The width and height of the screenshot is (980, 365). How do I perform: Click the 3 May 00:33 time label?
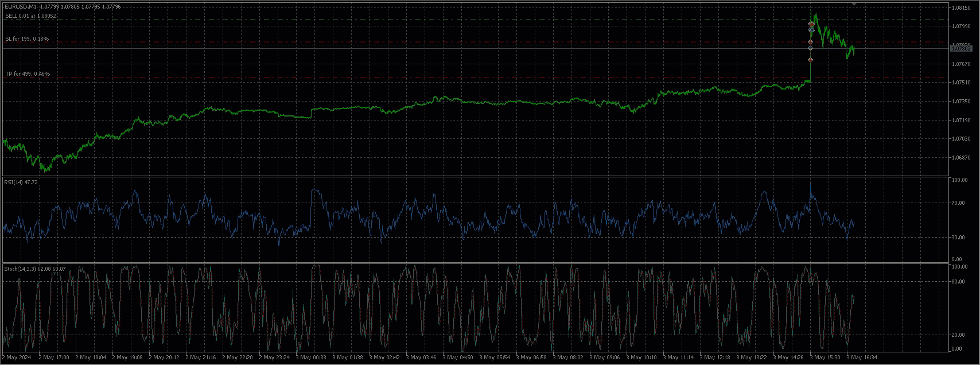point(311,358)
